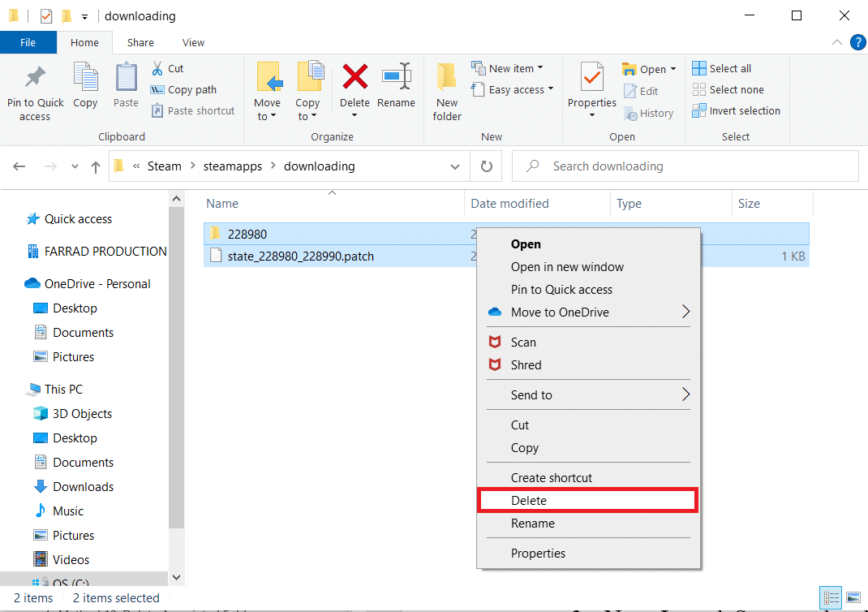
Task: Create a New folder from ribbon
Action: pyautogui.click(x=447, y=92)
